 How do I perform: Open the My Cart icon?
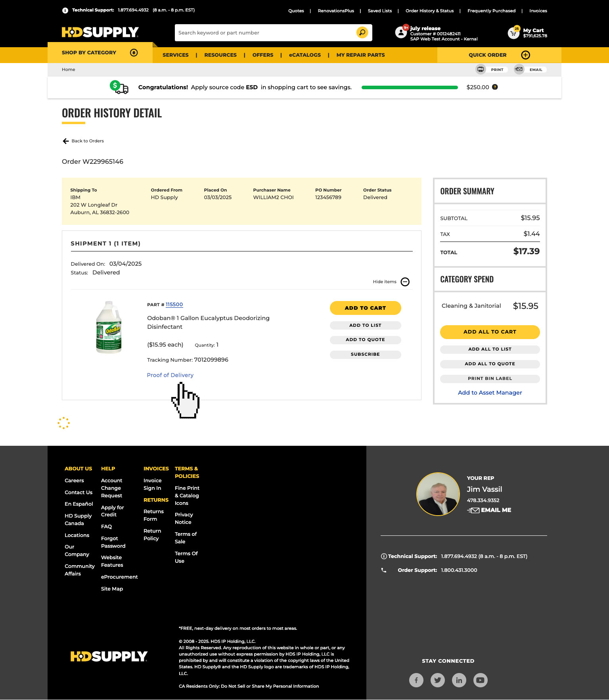(513, 33)
